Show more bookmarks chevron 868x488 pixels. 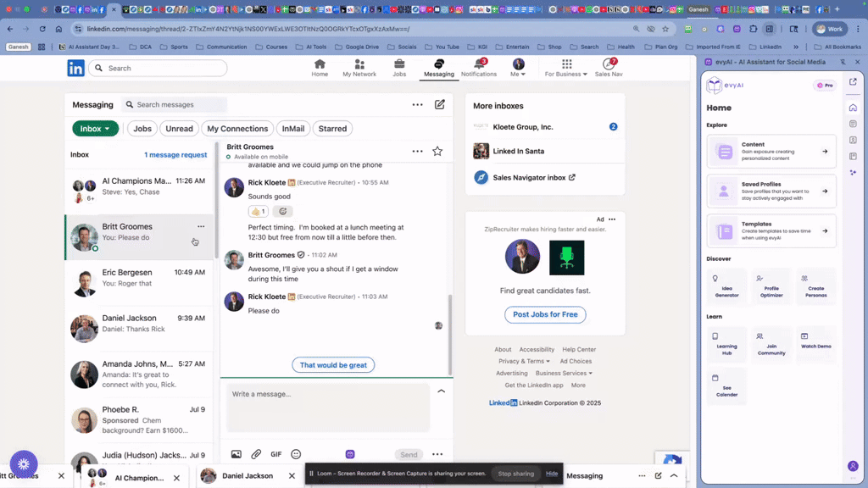[x=796, y=47]
